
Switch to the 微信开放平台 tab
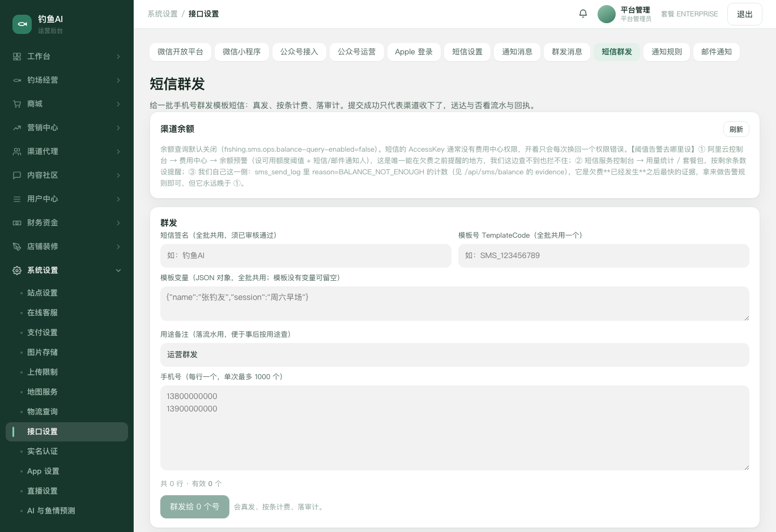180,52
